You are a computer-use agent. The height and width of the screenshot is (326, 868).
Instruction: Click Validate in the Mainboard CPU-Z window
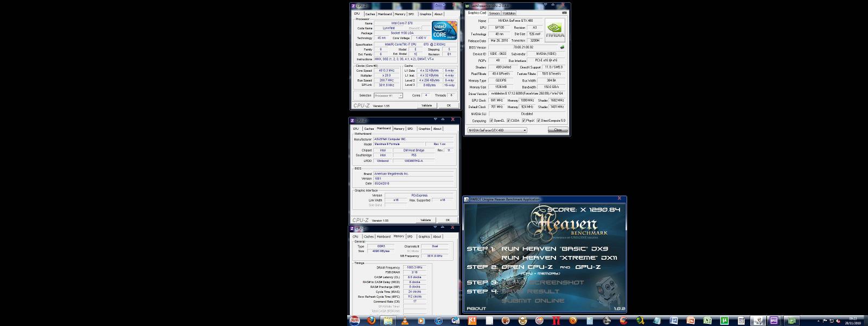[426, 220]
